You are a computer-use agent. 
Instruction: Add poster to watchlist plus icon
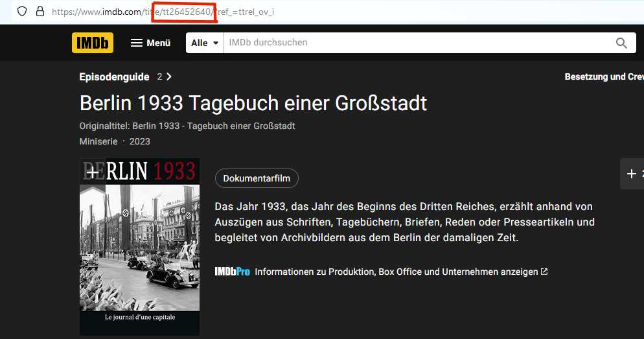point(93,173)
